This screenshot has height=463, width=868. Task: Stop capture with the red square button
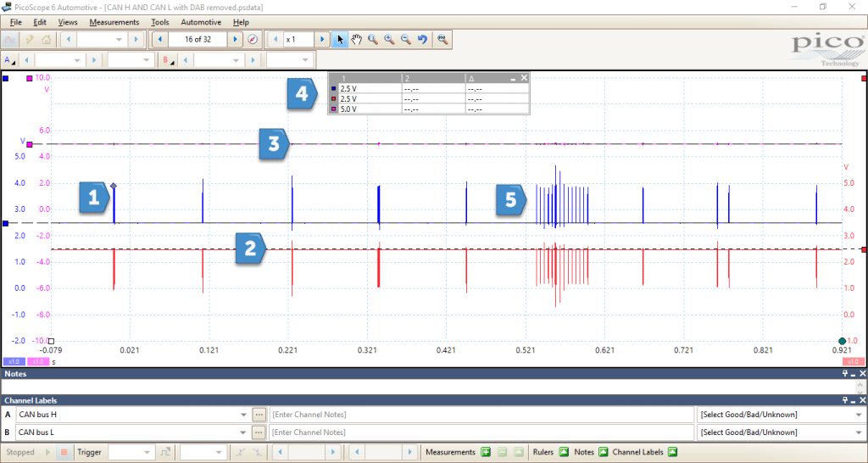point(64,452)
